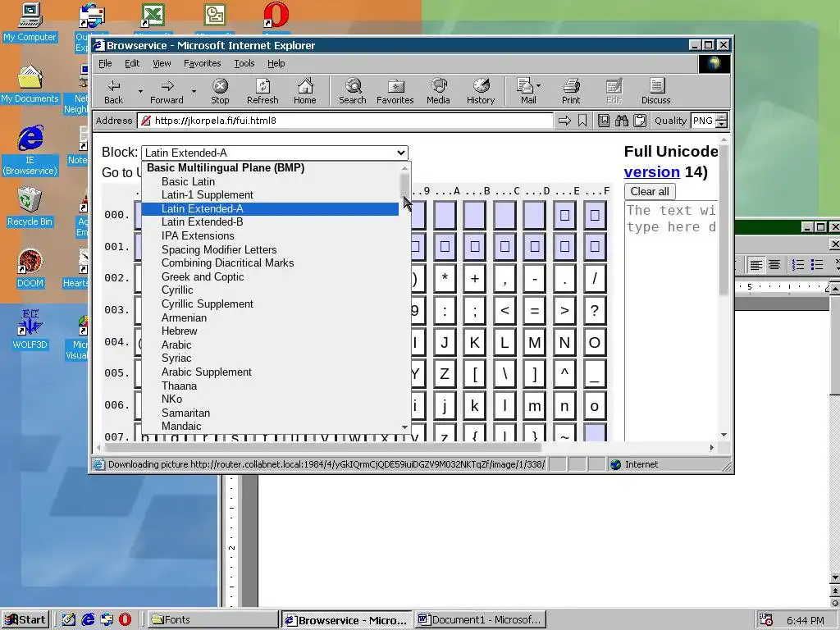Click the Start button

[25, 620]
